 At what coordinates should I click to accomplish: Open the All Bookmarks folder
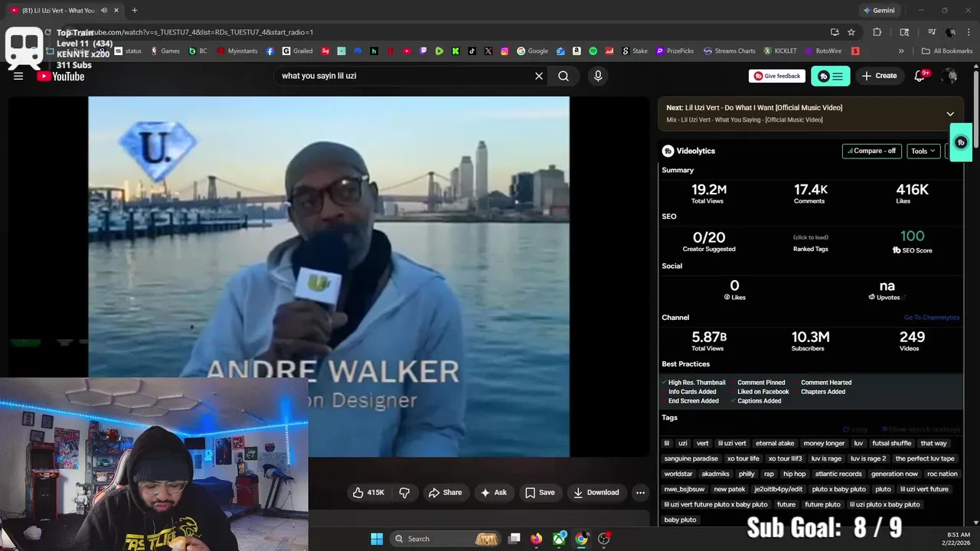[947, 51]
